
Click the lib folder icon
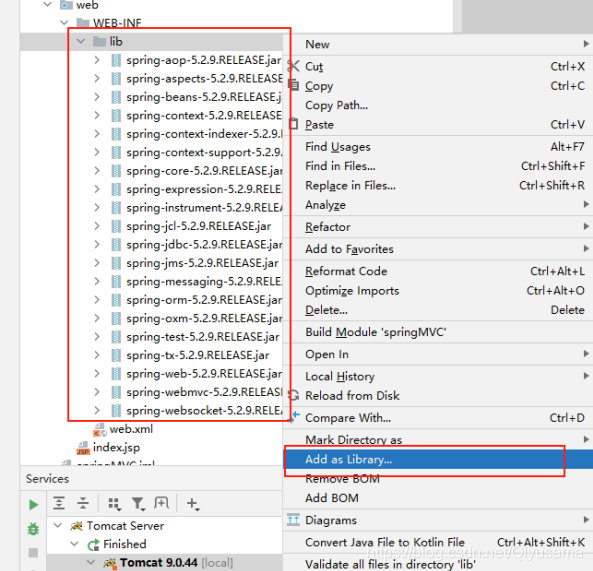(x=99, y=42)
